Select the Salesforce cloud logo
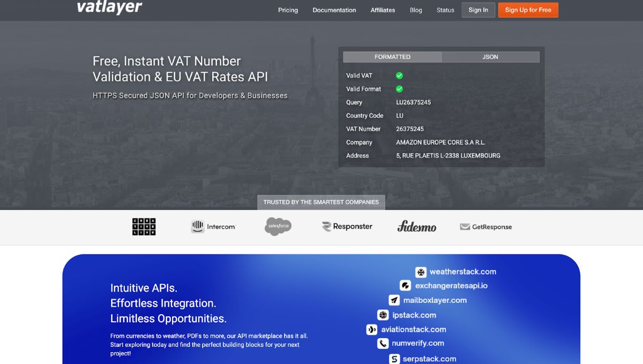The image size is (643, 364). tap(278, 226)
